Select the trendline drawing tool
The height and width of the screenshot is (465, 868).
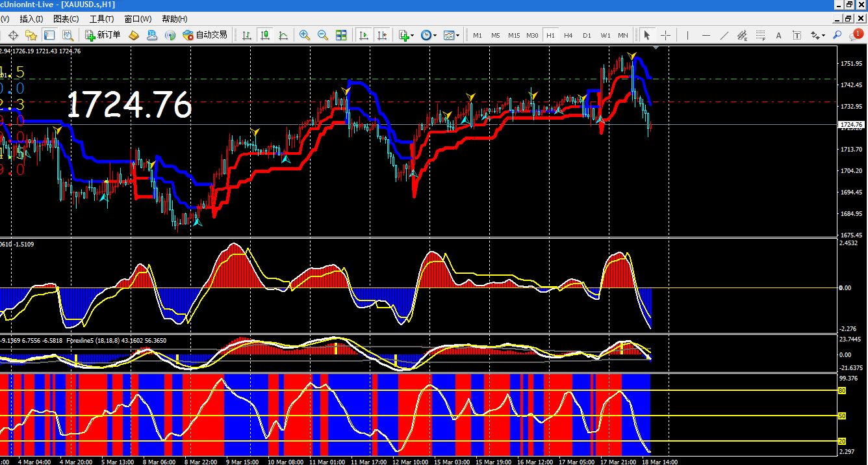coord(724,35)
